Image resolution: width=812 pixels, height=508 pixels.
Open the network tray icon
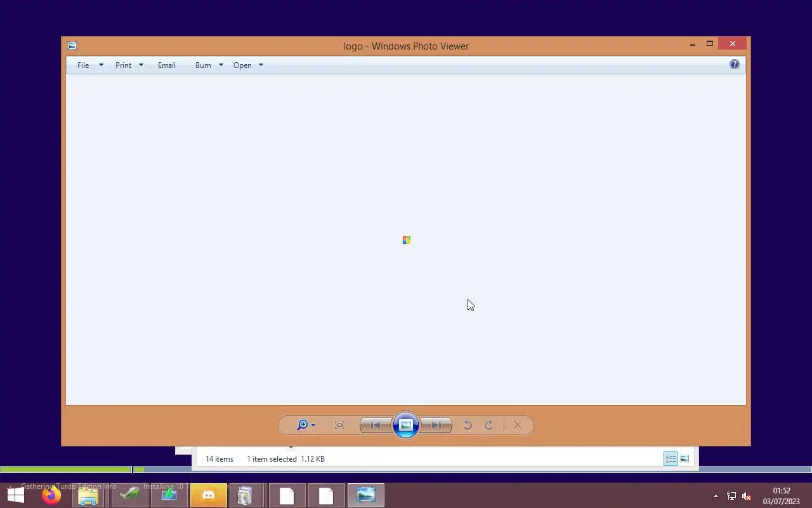pyautogui.click(x=731, y=496)
